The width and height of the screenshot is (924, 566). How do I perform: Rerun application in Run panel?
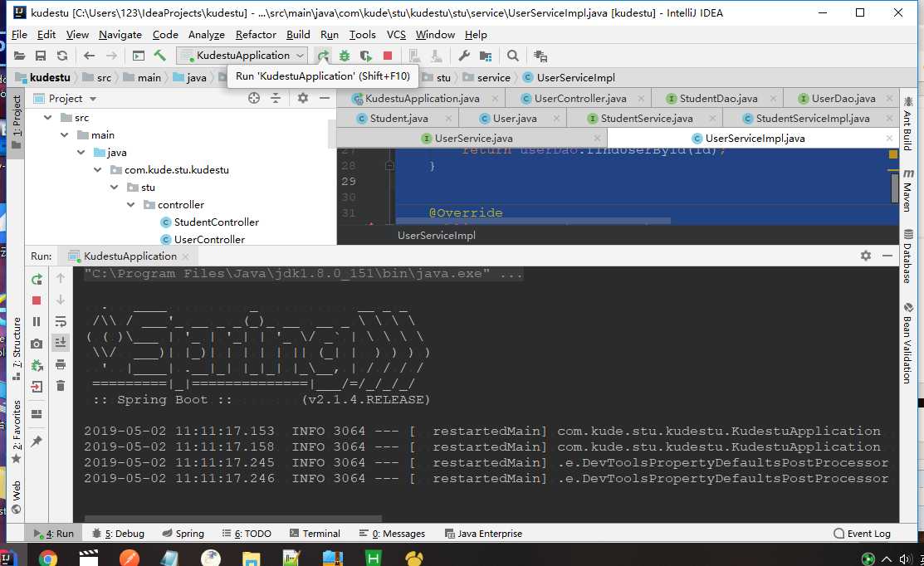37,279
